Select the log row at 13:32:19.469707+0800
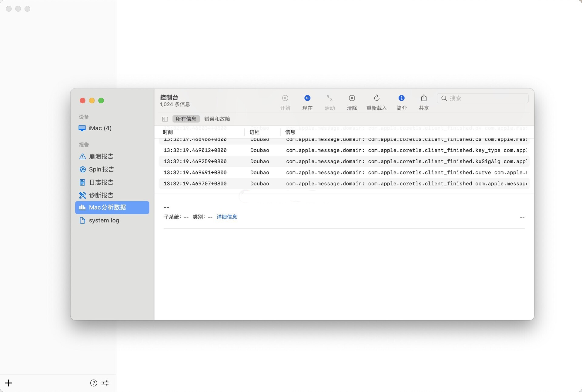582x392 pixels. tap(344, 184)
